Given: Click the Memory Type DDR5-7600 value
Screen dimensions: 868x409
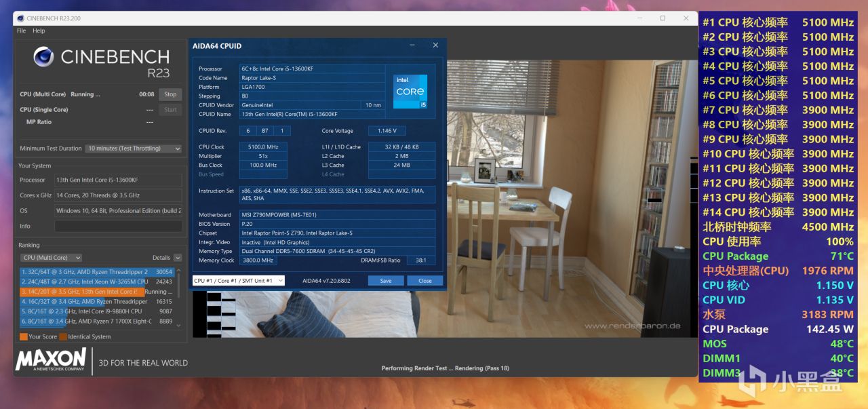Looking at the screenshot, I should pyautogui.click(x=338, y=251).
